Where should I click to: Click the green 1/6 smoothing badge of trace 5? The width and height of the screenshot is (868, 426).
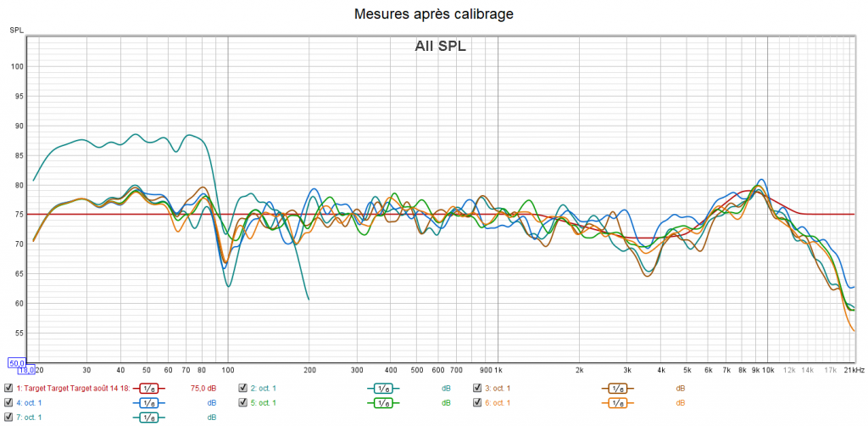382,402
